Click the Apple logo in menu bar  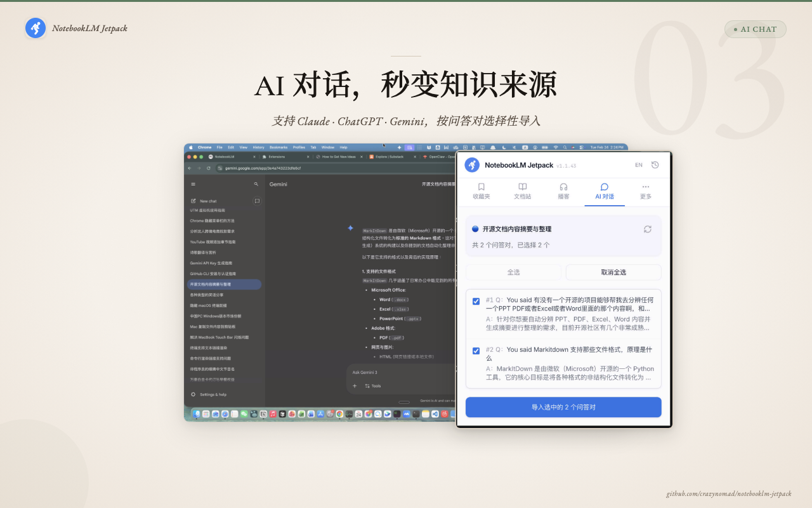tap(190, 147)
